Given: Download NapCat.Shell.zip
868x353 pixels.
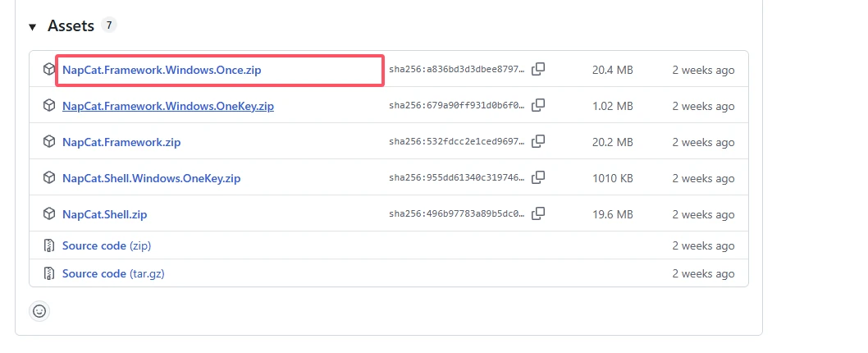Looking at the screenshot, I should [105, 214].
